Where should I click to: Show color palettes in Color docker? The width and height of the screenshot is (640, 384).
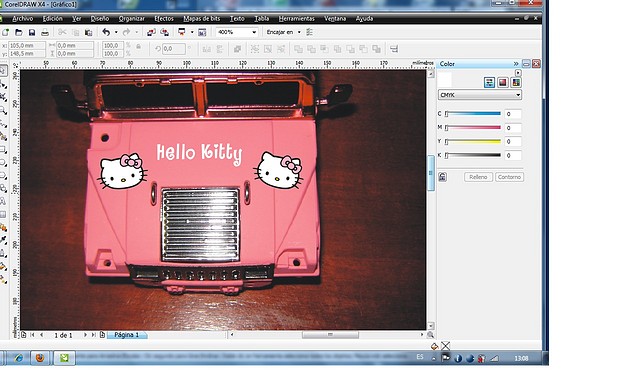[x=516, y=82]
